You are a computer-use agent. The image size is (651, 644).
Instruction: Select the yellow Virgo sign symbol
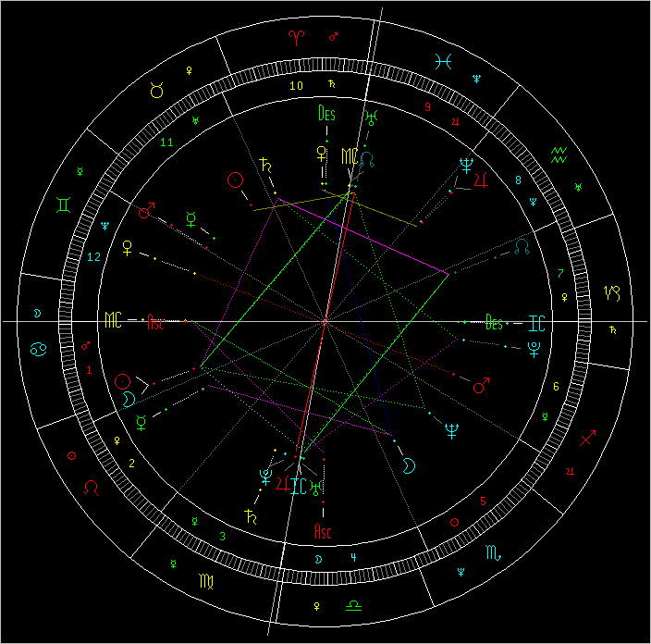pos(202,581)
